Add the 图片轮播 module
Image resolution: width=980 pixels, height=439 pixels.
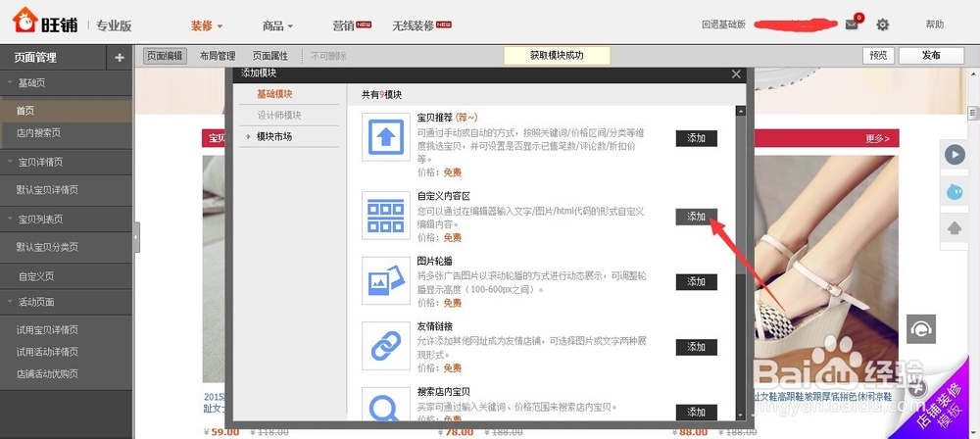click(x=696, y=281)
